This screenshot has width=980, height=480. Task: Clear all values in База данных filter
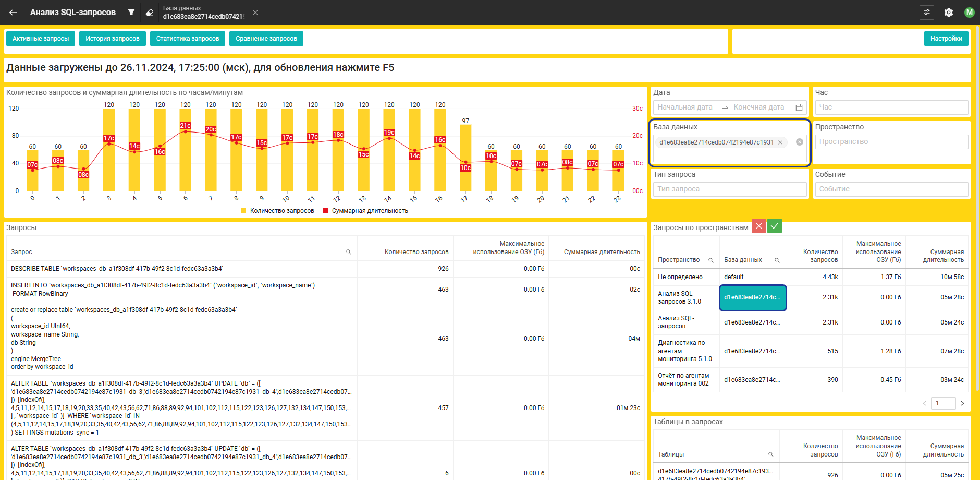[800, 142]
